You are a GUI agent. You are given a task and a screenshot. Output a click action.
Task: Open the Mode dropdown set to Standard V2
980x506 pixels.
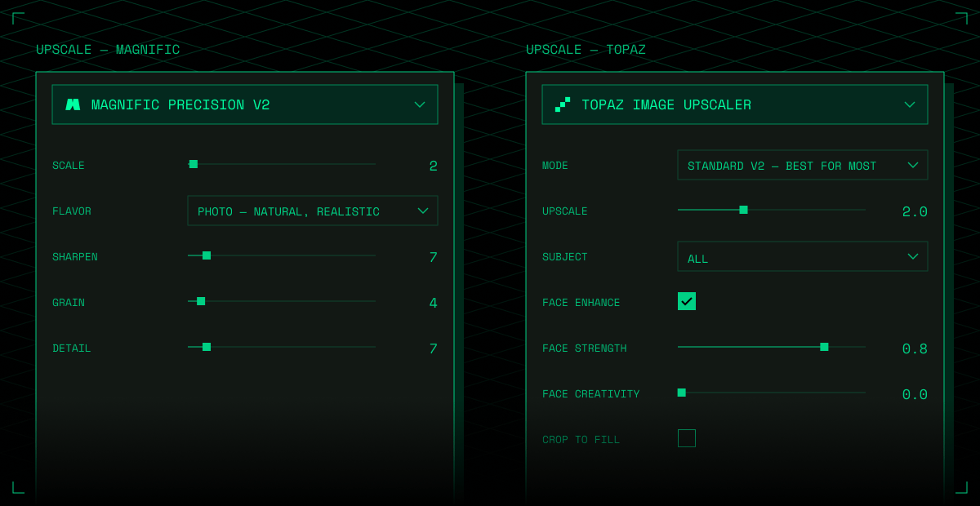803,165
